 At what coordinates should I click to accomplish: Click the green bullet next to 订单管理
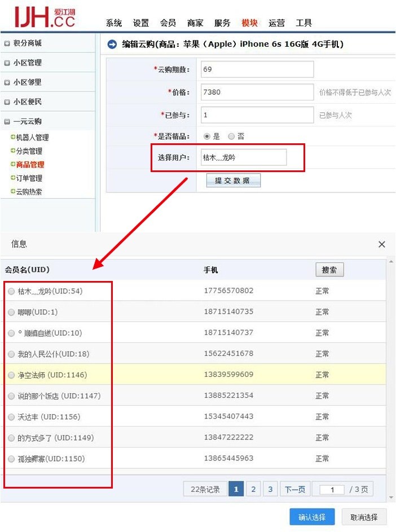[x=13, y=178]
